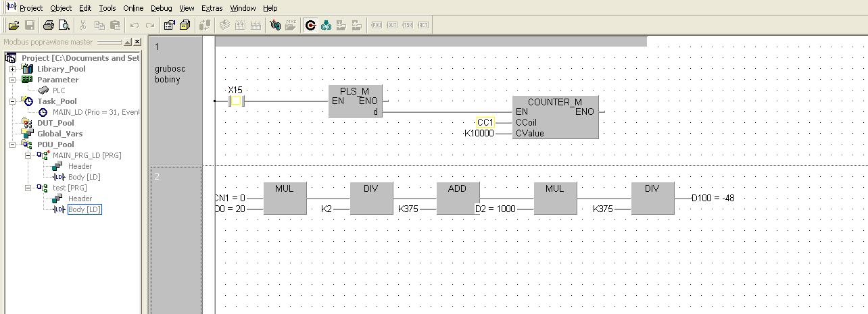Open the Online menu
The image size is (868, 314).
[x=133, y=8]
